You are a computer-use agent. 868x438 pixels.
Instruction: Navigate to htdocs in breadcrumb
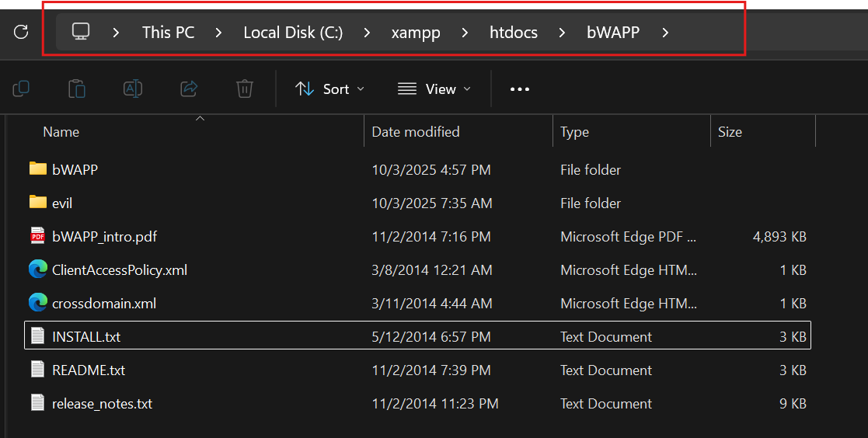click(513, 33)
